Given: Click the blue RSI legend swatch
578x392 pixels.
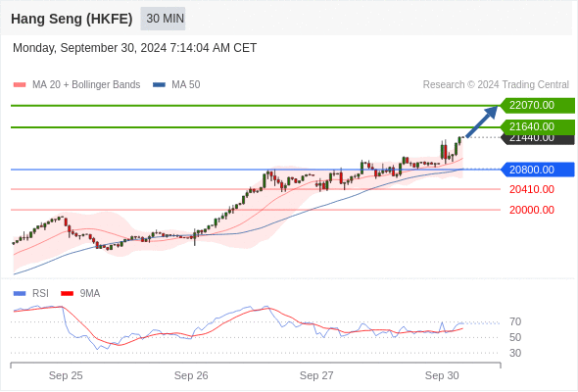Looking at the screenshot, I should (x=20, y=294).
